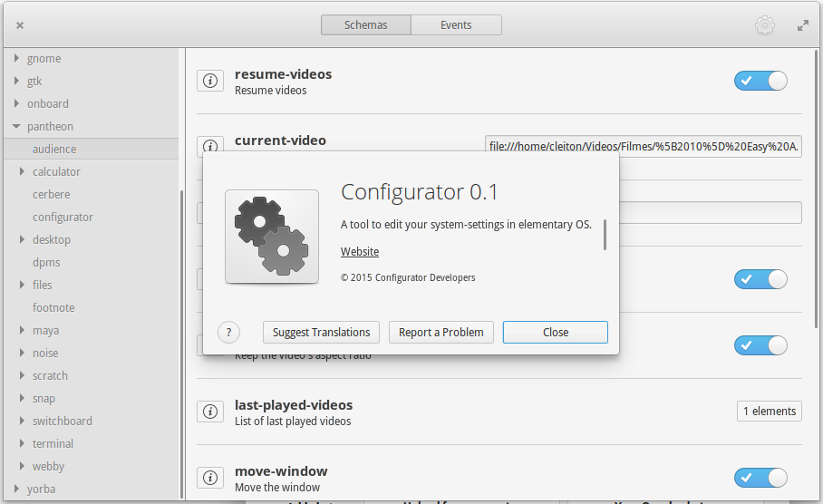Expand the calculator subtree arrow
Screen dimensions: 823x504
[22, 171]
